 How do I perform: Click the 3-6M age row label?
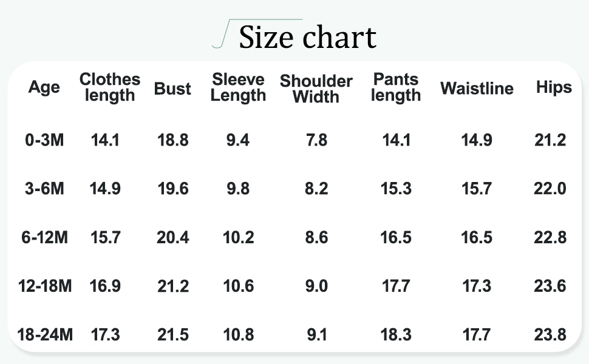pyautogui.click(x=44, y=189)
